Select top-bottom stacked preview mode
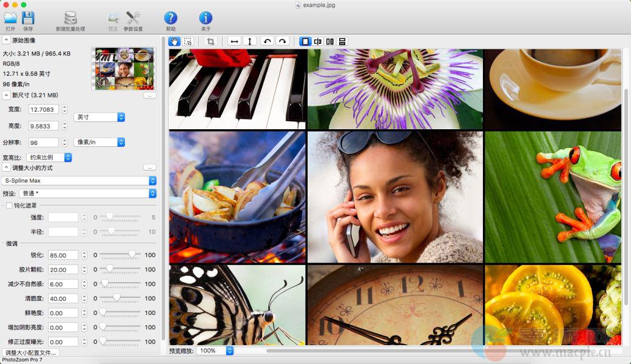This screenshot has width=631, height=364. 342,41
